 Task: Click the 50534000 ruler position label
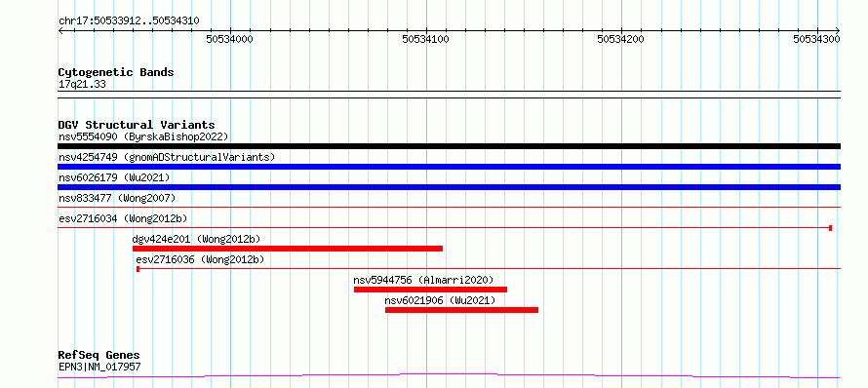point(229,39)
